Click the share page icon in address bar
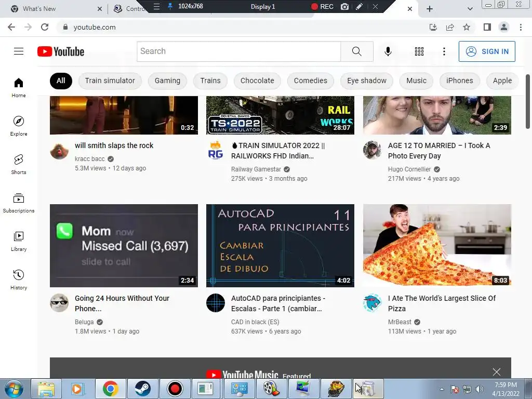Screen dimensions: 532x399 [x=450, y=27]
